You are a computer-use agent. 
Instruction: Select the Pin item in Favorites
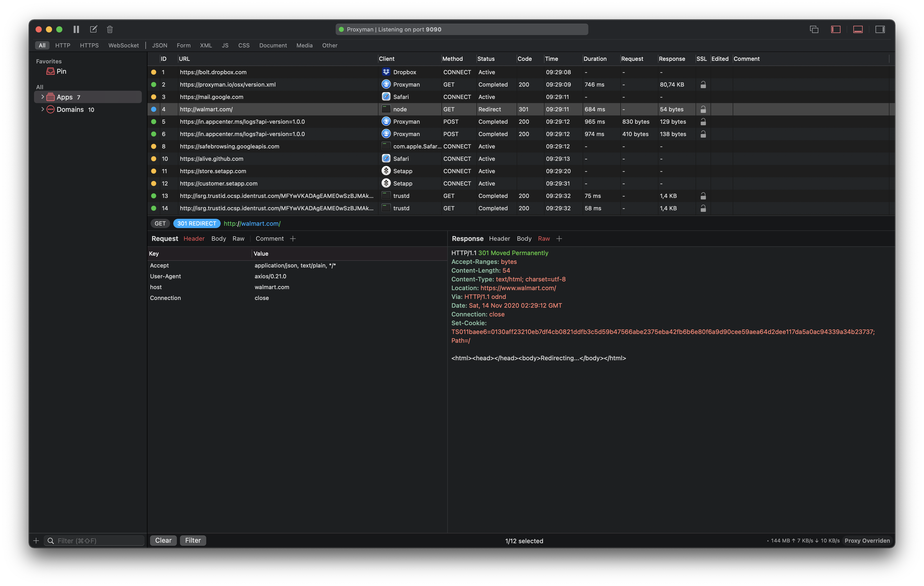(61, 71)
